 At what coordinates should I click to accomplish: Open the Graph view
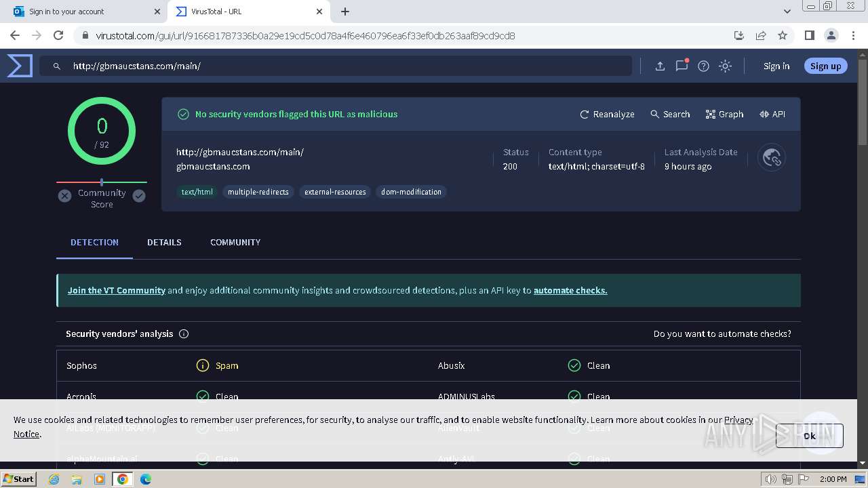pyautogui.click(x=724, y=114)
